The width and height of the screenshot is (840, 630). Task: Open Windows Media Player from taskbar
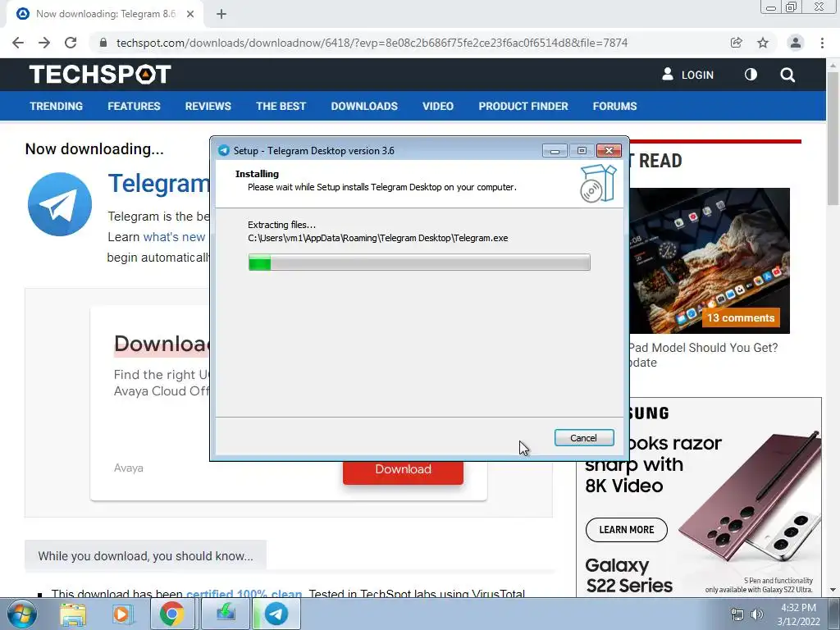(121, 614)
